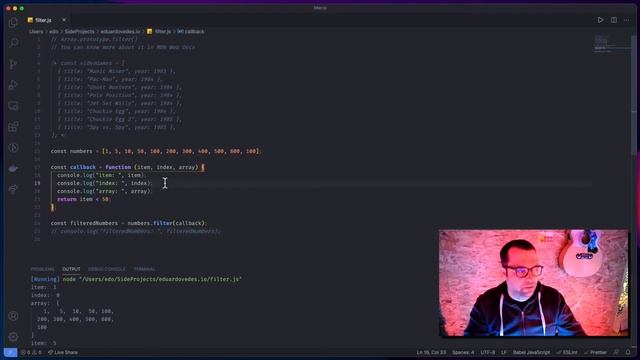Screen dimensions: 640x360
Task: Change language mode Babel JavaScript
Action: (531, 352)
